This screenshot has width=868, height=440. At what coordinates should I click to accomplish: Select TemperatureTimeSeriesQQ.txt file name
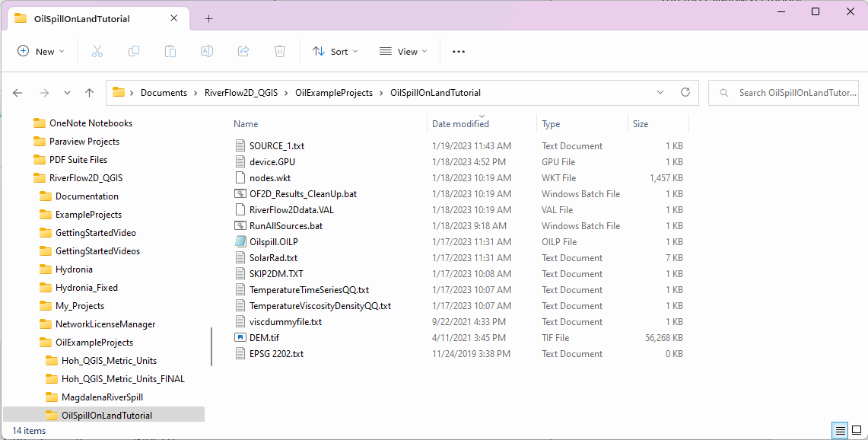point(309,290)
